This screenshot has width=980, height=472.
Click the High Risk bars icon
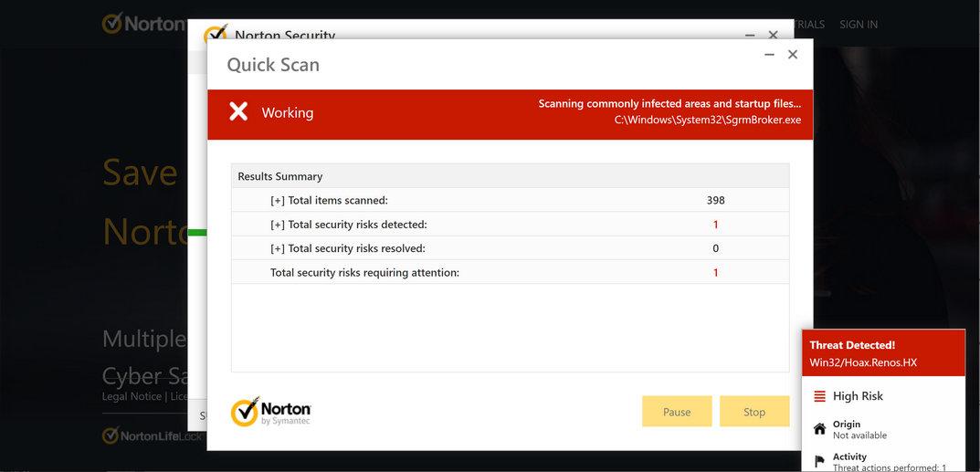click(820, 396)
